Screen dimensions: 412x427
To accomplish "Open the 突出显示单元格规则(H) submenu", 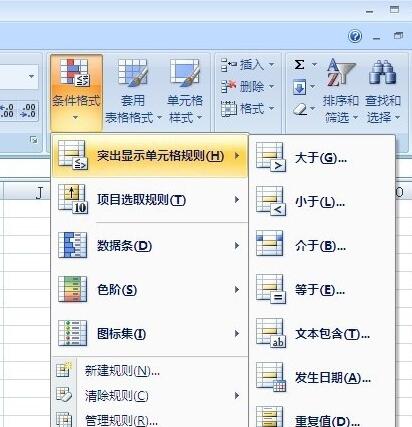I will click(150, 156).
